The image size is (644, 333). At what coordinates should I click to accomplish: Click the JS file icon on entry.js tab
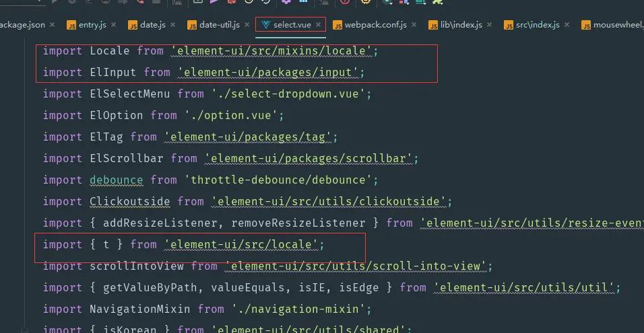tap(71, 26)
